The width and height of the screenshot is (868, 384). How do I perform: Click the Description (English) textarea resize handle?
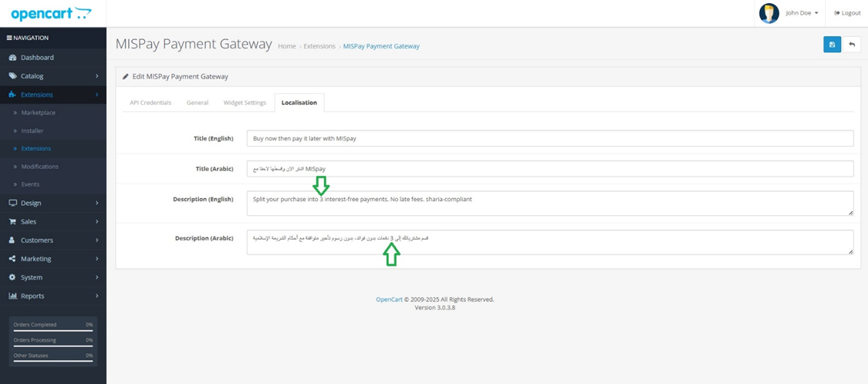[851, 213]
